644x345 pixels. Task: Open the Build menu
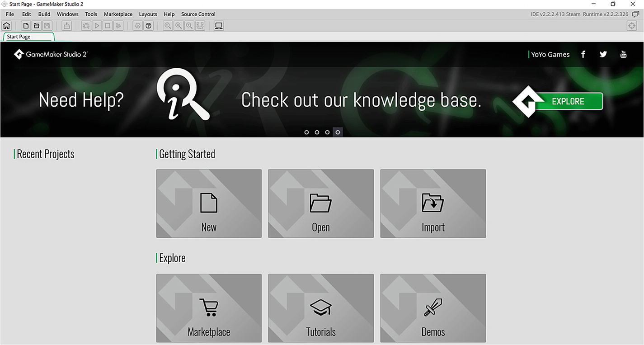(x=44, y=14)
